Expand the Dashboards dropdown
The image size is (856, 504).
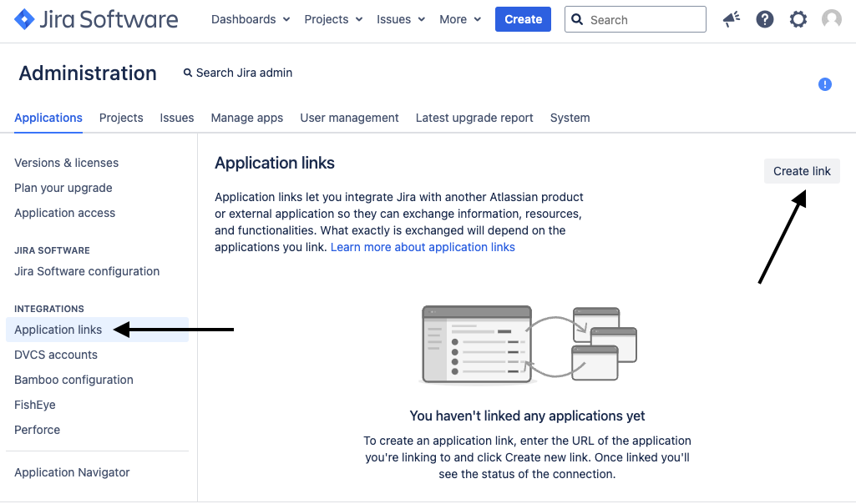click(250, 20)
